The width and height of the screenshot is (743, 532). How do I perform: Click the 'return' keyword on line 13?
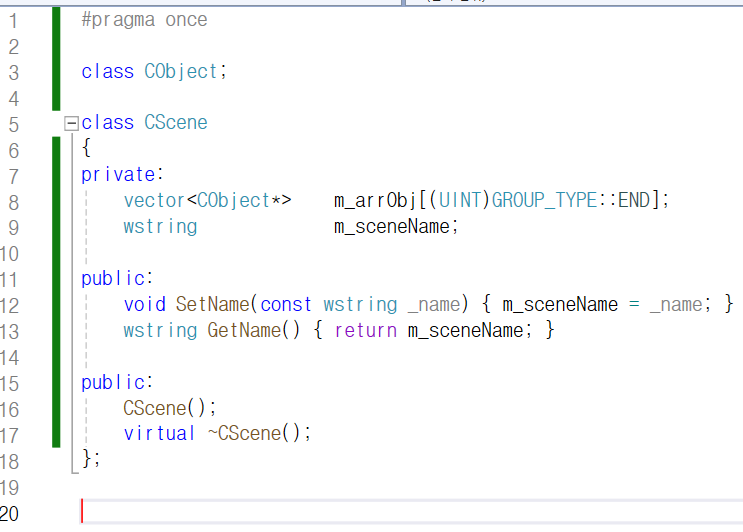[365, 331]
